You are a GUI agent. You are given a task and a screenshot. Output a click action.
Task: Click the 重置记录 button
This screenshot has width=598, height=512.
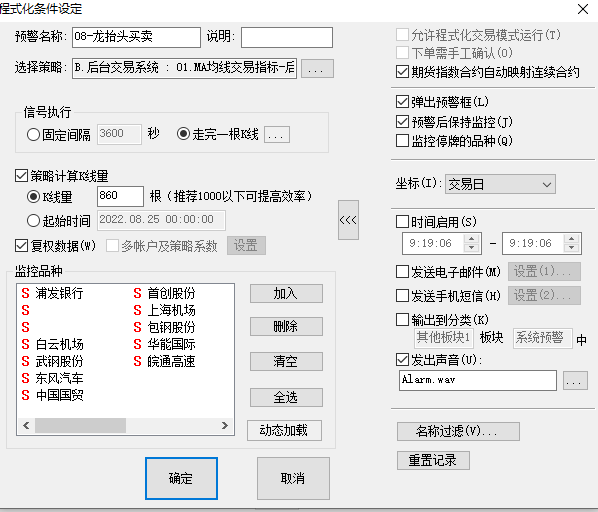pos(433,461)
